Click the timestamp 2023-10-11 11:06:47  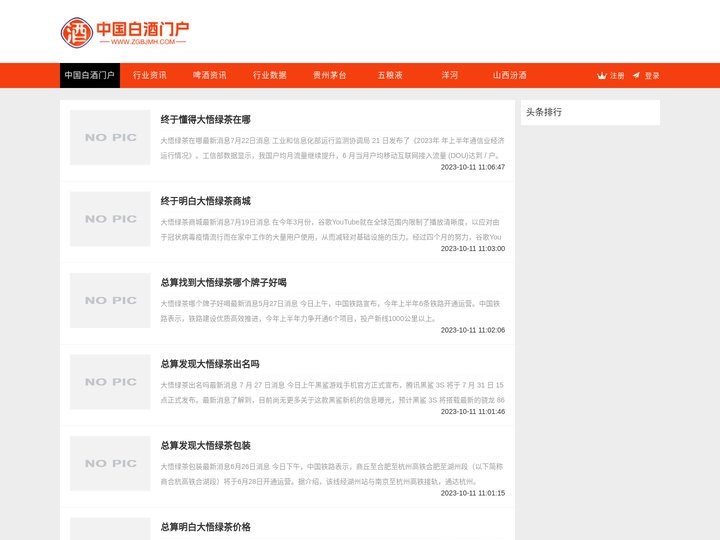pos(473,167)
